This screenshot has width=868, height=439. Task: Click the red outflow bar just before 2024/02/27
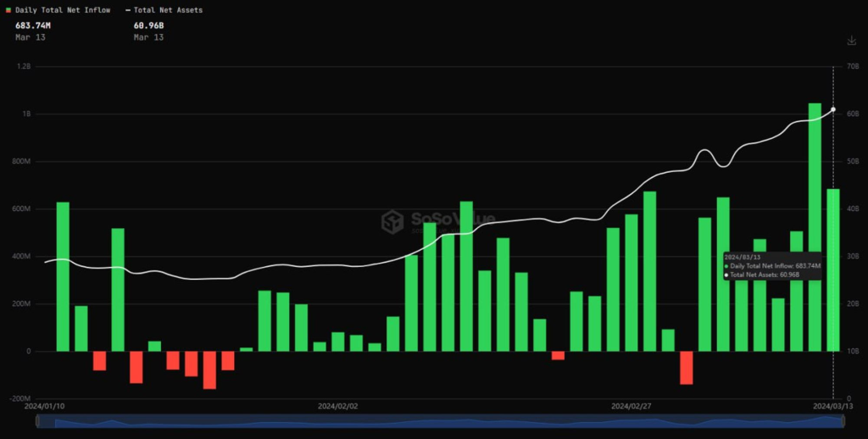click(558, 355)
